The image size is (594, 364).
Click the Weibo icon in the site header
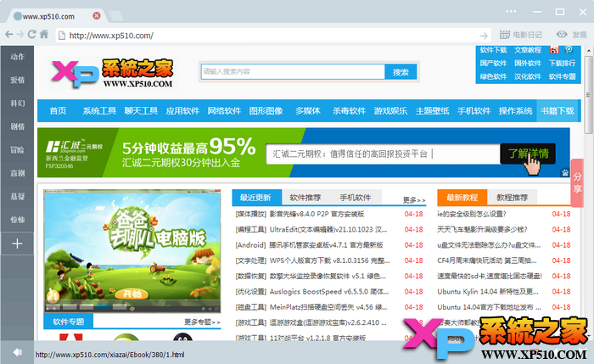pyautogui.click(x=554, y=50)
